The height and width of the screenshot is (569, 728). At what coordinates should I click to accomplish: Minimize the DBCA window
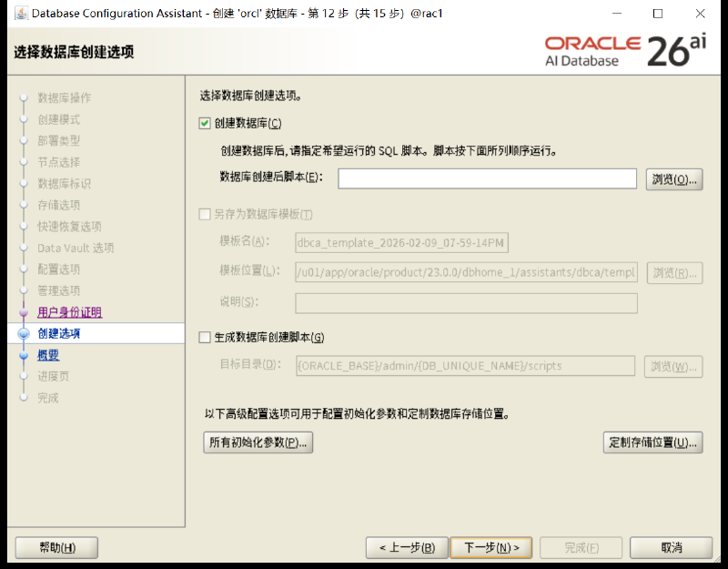[x=617, y=14]
